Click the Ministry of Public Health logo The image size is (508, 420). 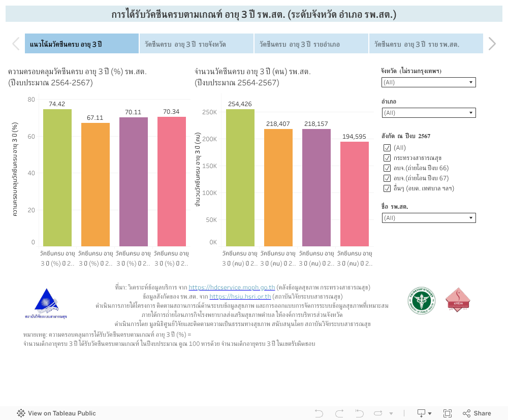coord(421,300)
